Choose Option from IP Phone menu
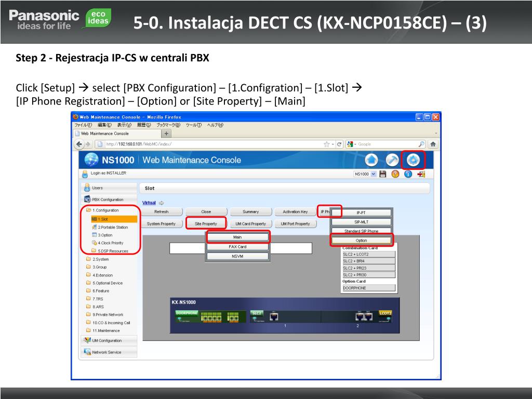The width and height of the screenshot is (532, 399). [361, 241]
